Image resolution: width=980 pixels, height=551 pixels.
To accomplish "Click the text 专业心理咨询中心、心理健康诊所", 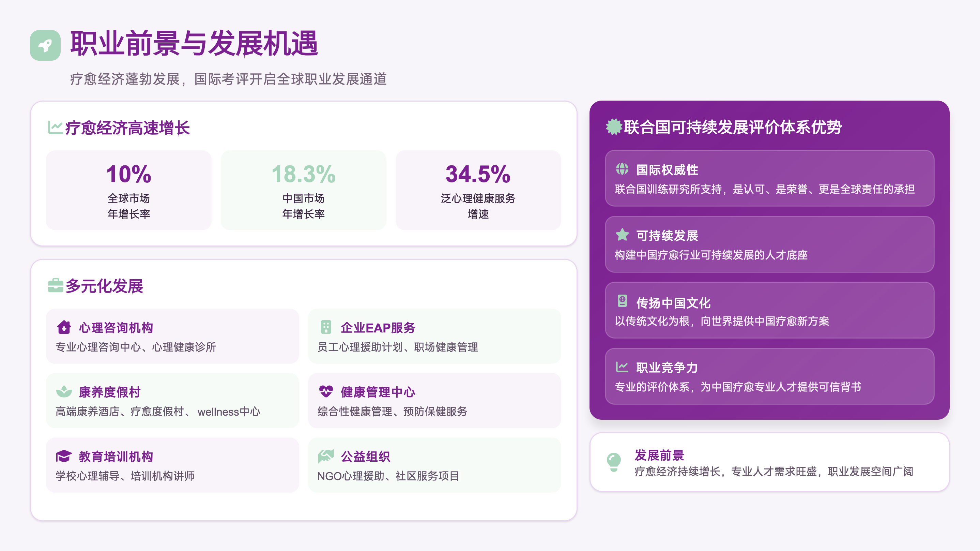I will tap(136, 347).
